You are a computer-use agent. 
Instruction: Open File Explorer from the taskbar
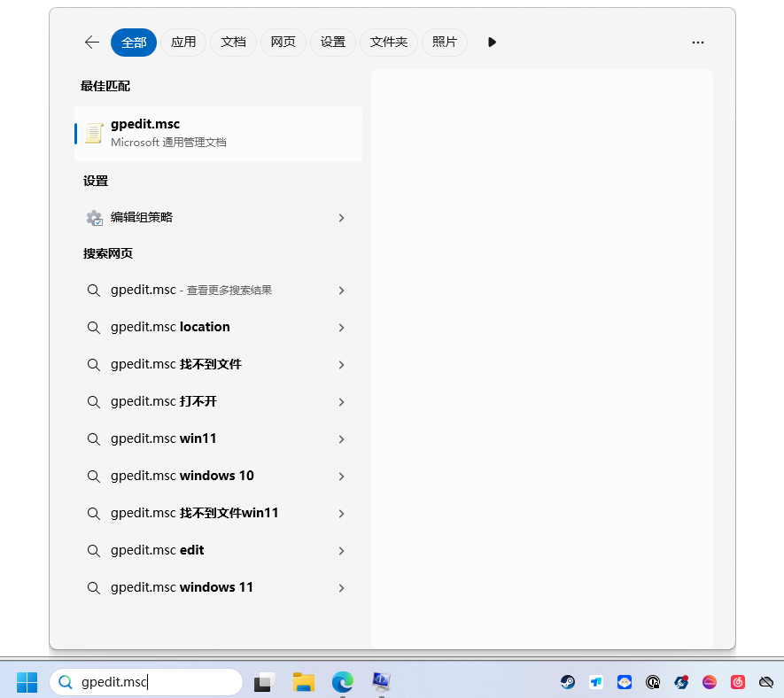point(304,682)
